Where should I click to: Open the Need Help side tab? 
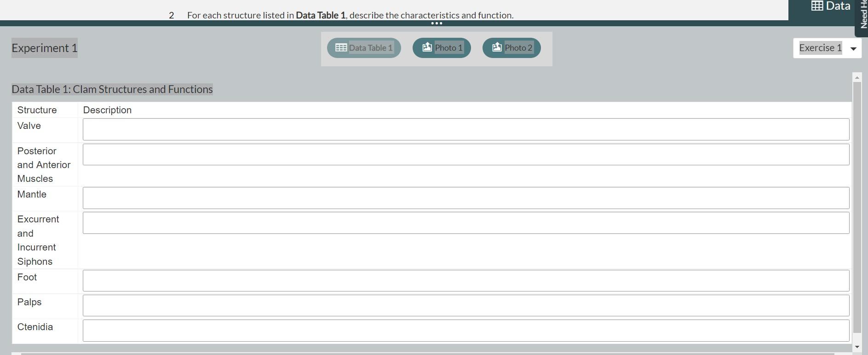[862, 17]
